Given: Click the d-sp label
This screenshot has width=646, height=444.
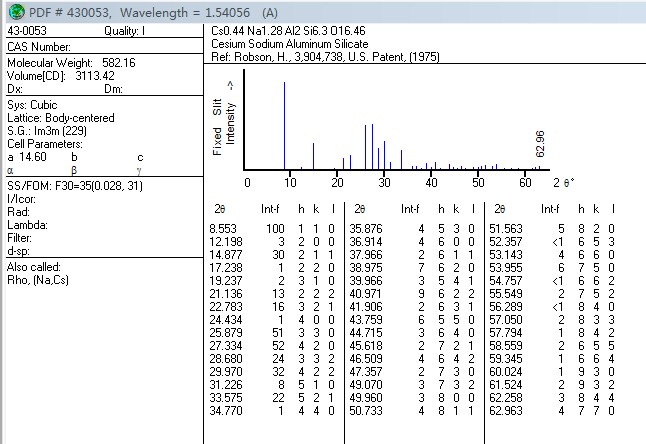Looking at the screenshot, I should [x=19, y=251].
